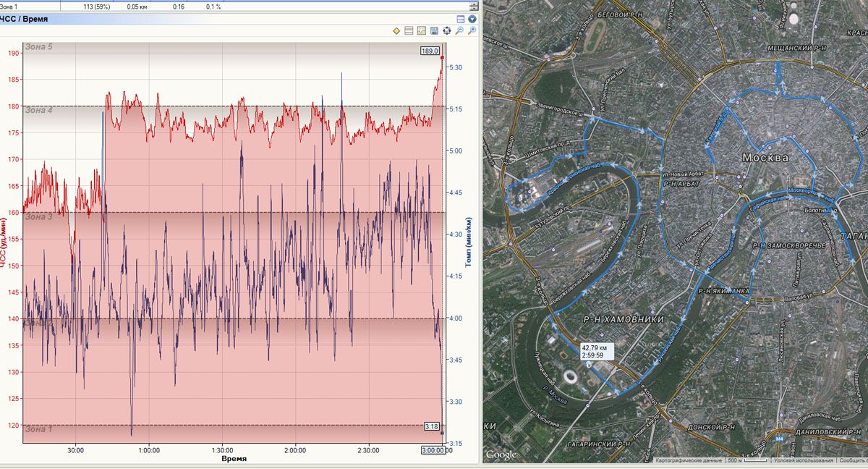This screenshot has width=868, height=469.
Task: Click the '42,79 км 2:59:59' map tooltip
Action: [x=597, y=352]
